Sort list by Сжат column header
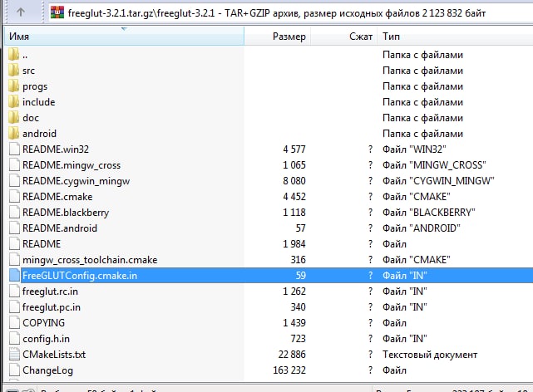The height and width of the screenshot is (392, 533). 343,37
